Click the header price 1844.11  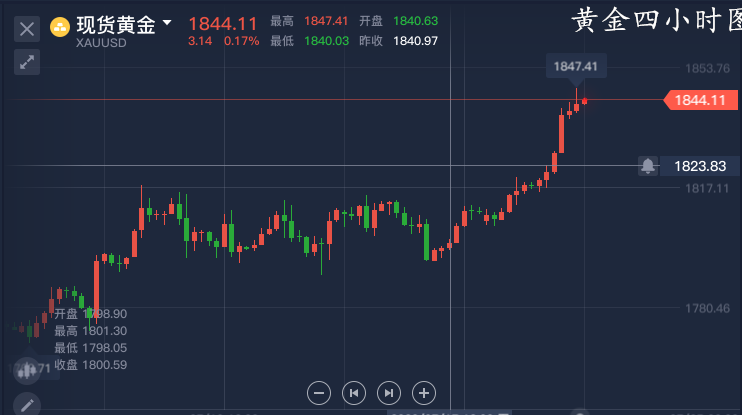pyautogui.click(x=222, y=23)
